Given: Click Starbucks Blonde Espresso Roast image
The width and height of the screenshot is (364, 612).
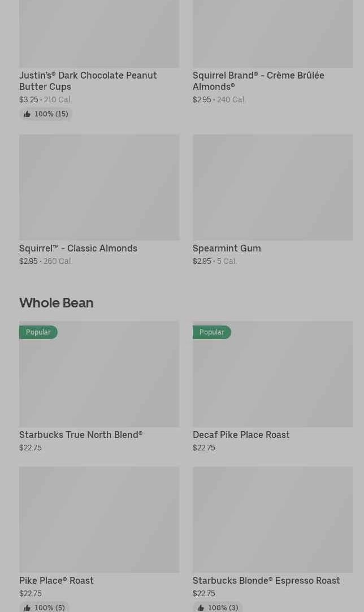Looking at the screenshot, I should point(272,519).
